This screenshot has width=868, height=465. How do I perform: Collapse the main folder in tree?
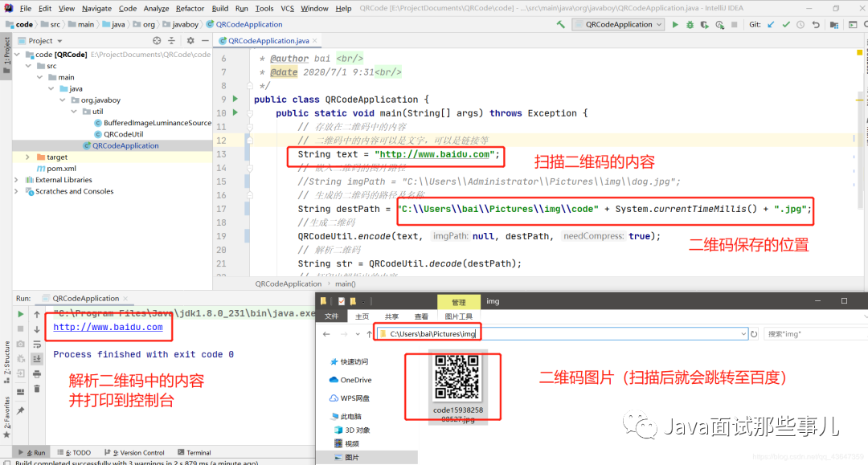point(40,77)
